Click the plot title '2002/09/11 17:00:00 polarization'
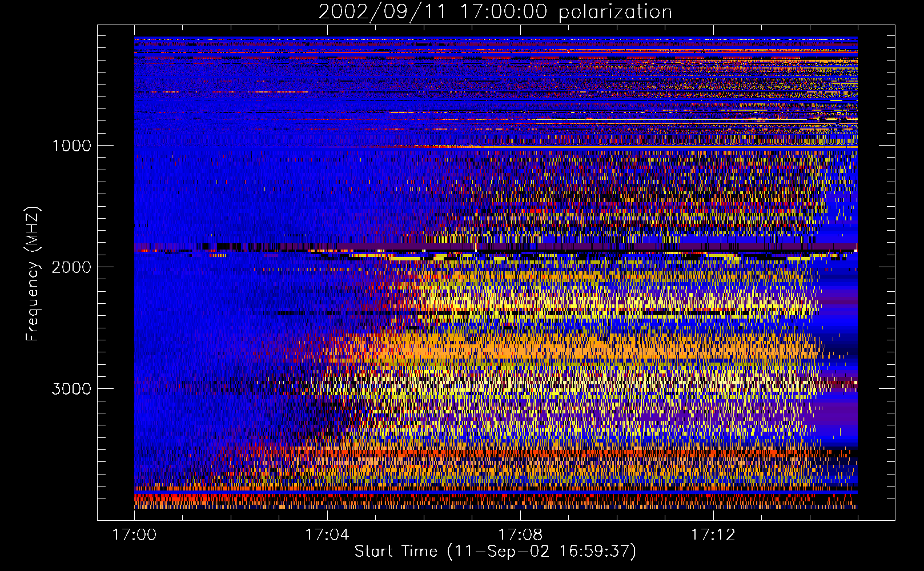This screenshot has width=924, height=571. (x=495, y=12)
